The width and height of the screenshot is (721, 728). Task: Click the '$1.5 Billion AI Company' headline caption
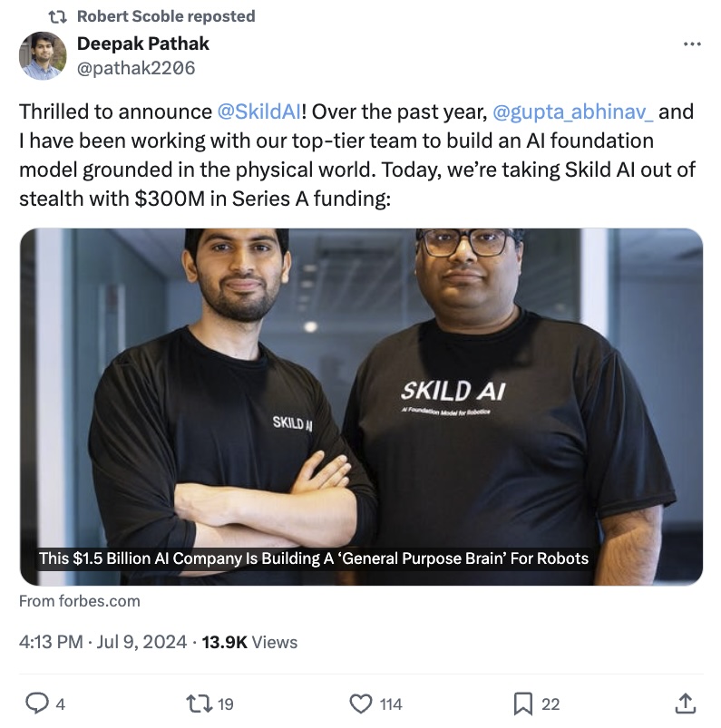point(314,558)
